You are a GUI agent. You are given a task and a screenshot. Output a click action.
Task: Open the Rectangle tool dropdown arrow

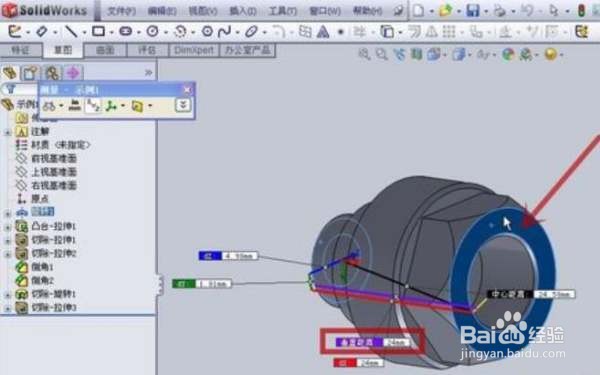pos(111,32)
